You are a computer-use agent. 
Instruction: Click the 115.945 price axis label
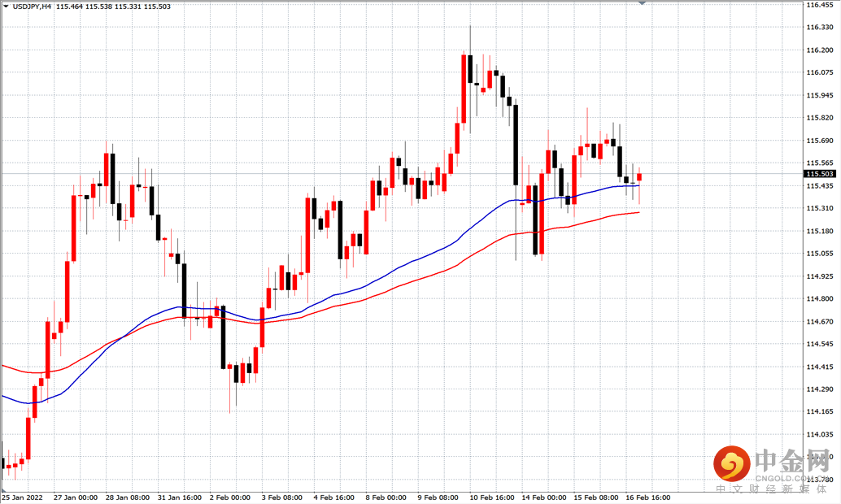[x=820, y=95]
